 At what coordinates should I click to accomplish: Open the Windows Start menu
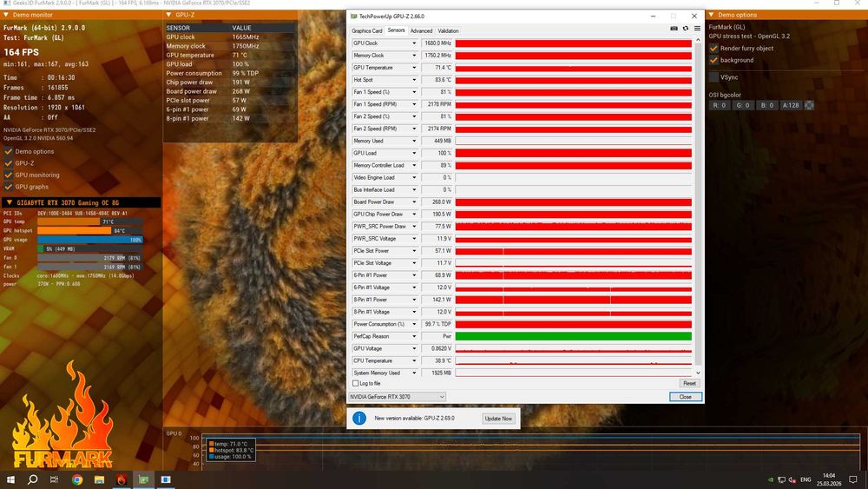(x=10, y=479)
